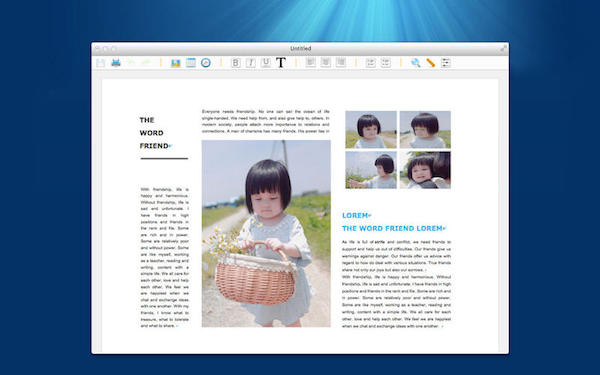
Task: Select the large girl with basket photo
Action: coord(266,233)
